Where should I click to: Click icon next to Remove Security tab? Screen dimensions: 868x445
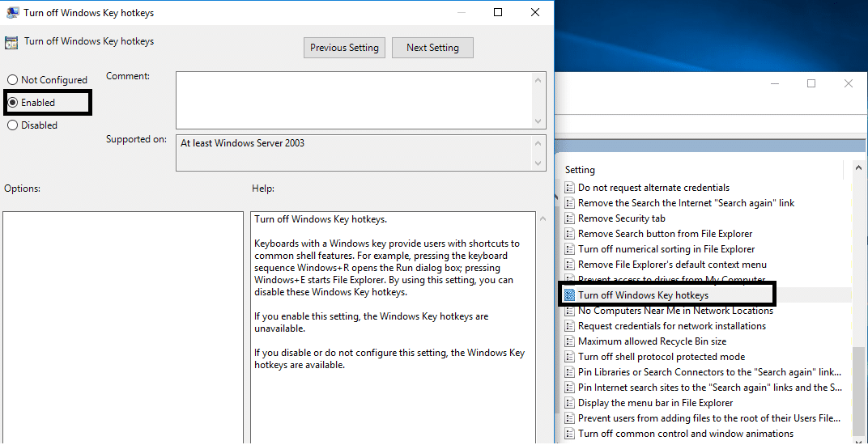pyautogui.click(x=570, y=218)
